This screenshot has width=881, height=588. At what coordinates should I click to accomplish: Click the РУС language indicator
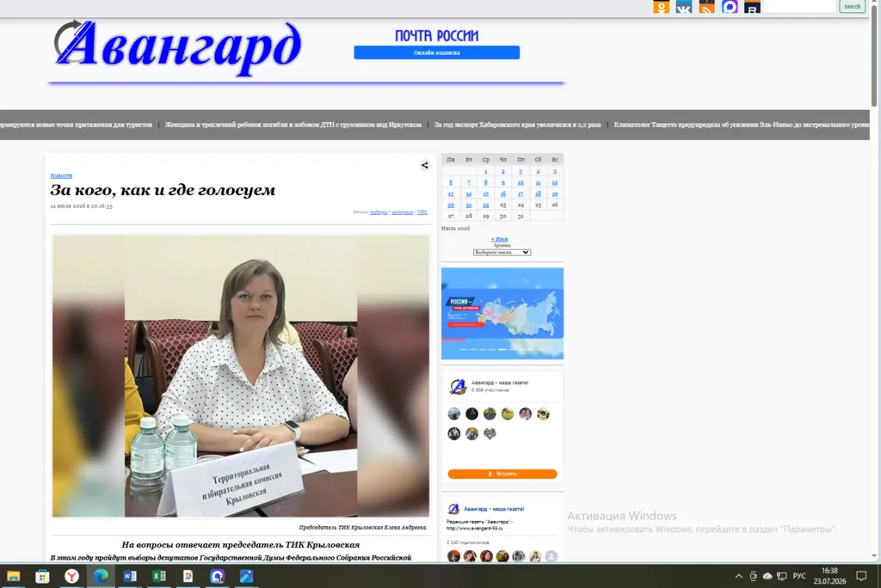(799, 576)
